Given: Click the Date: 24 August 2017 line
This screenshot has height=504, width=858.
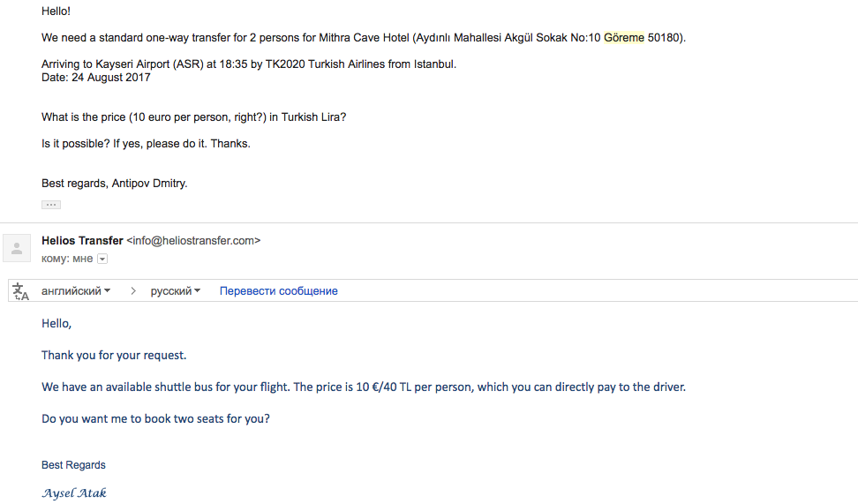Looking at the screenshot, I should point(95,77).
